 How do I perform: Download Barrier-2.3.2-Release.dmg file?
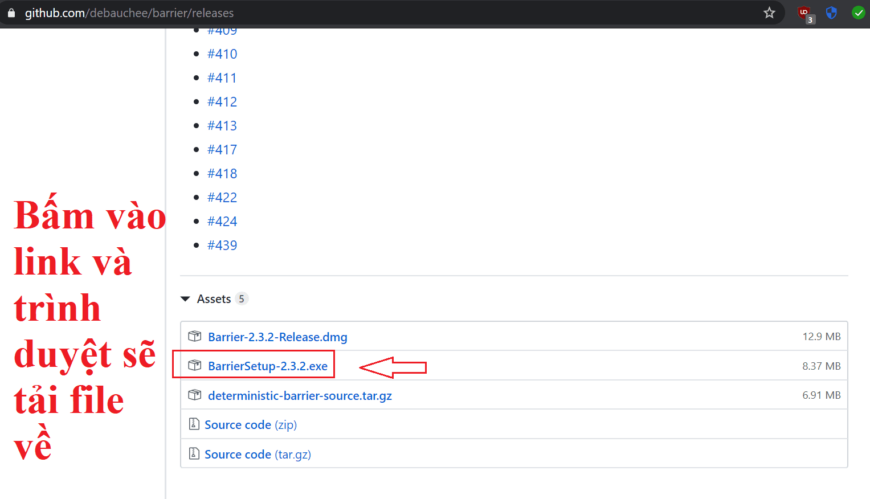coord(277,337)
